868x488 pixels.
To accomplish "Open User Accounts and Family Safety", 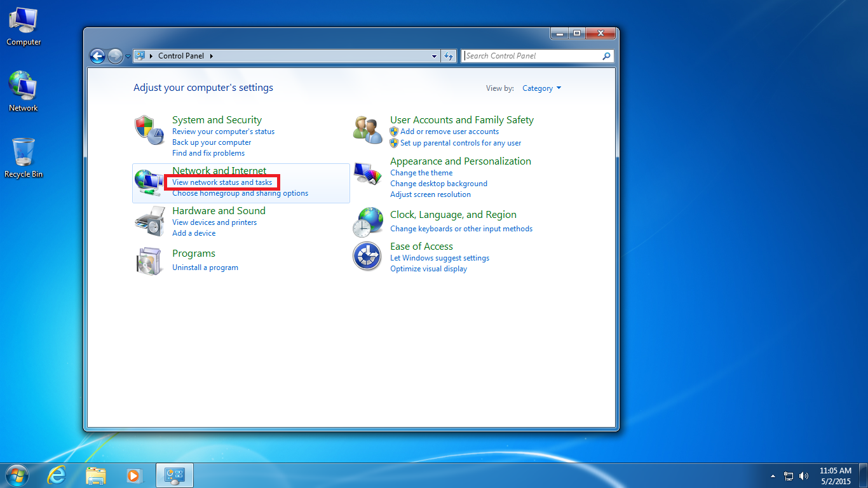I will (462, 120).
